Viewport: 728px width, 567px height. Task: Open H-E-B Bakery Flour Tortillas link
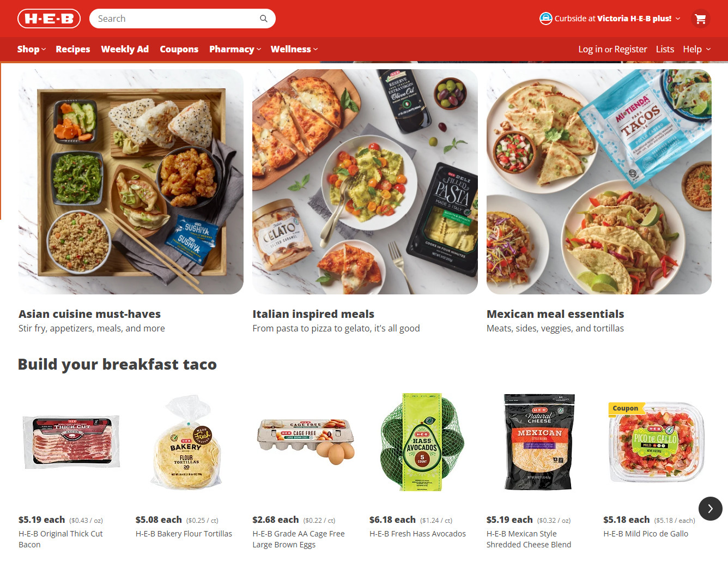point(184,534)
